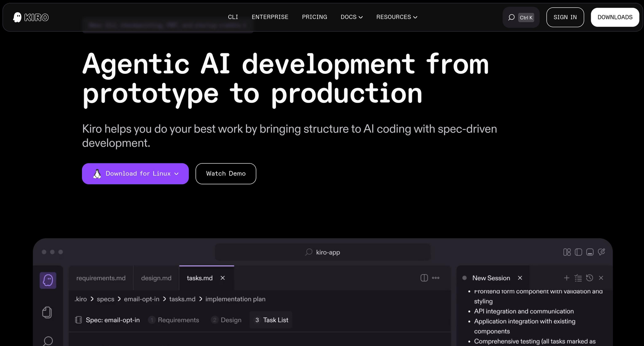Switch to the design.md tab
The image size is (644, 346).
pos(156,278)
